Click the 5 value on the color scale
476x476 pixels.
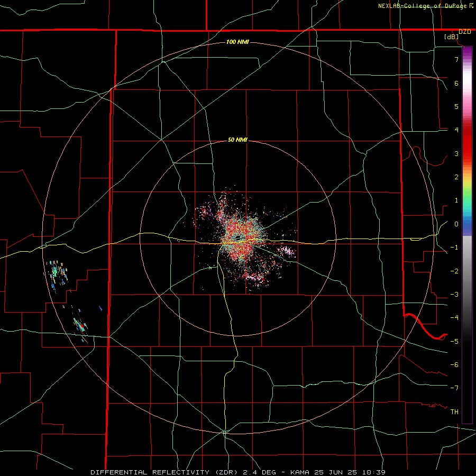[456, 106]
